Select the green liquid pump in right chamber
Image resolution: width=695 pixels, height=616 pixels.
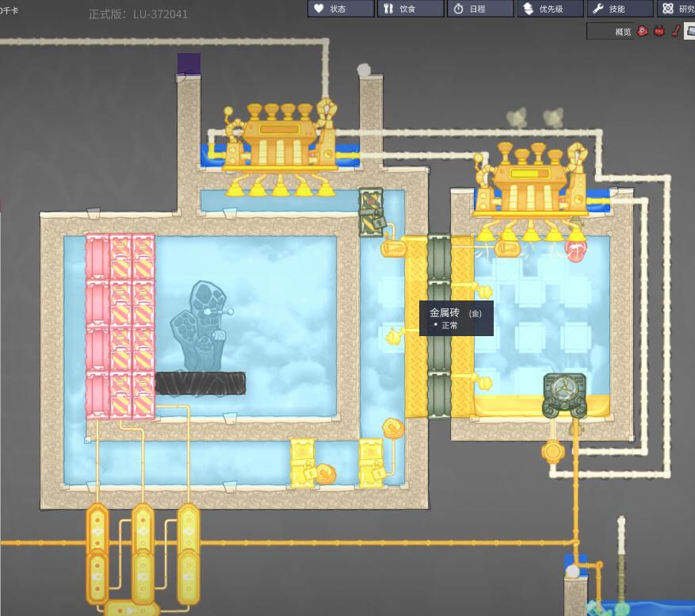click(565, 395)
